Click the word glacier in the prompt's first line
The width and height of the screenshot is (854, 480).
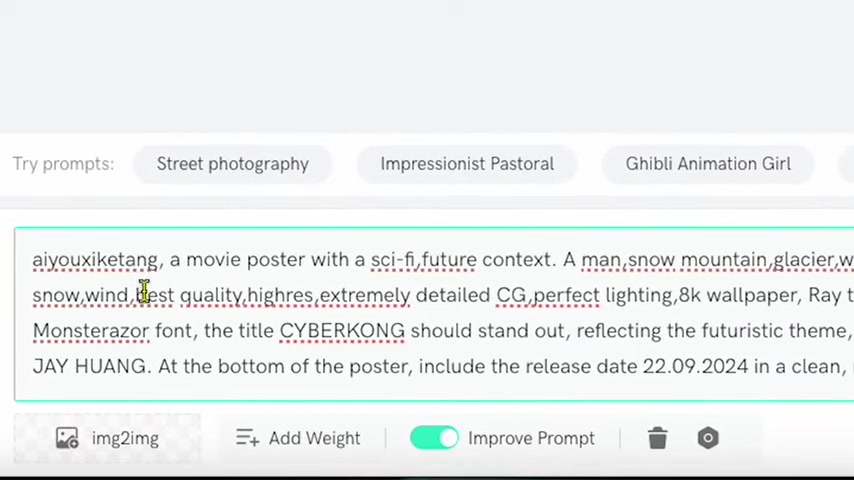click(x=804, y=260)
